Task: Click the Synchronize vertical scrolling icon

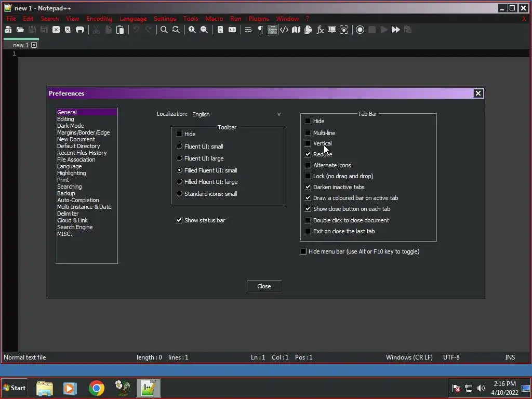Action: tap(220, 30)
